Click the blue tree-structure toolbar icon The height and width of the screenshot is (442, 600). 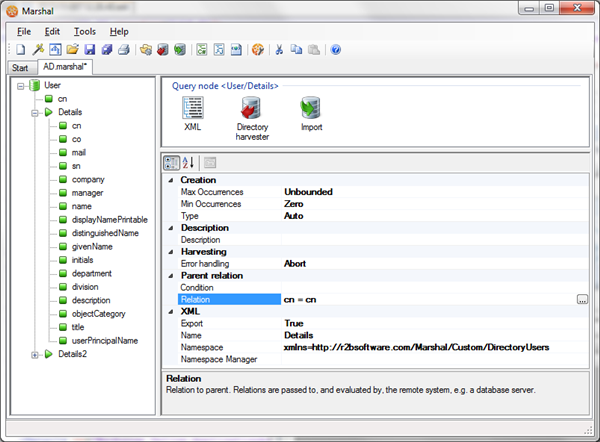pyautogui.click(x=219, y=49)
